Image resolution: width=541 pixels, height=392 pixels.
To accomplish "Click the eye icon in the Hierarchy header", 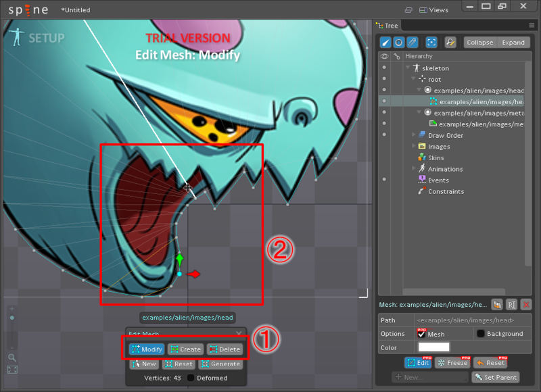I will pyautogui.click(x=384, y=56).
